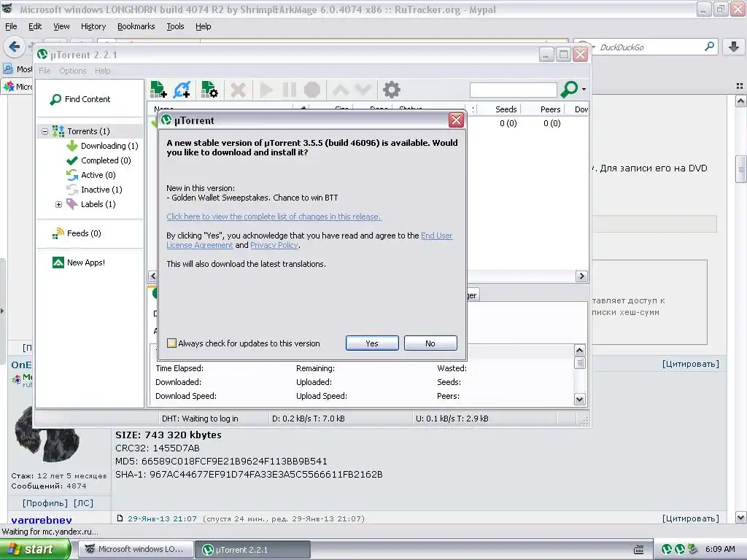The height and width of the screenshot is (560, 747).
Task: Switch to Microsoft windows LO... taskbar item
Action: (x=136, y=550)
